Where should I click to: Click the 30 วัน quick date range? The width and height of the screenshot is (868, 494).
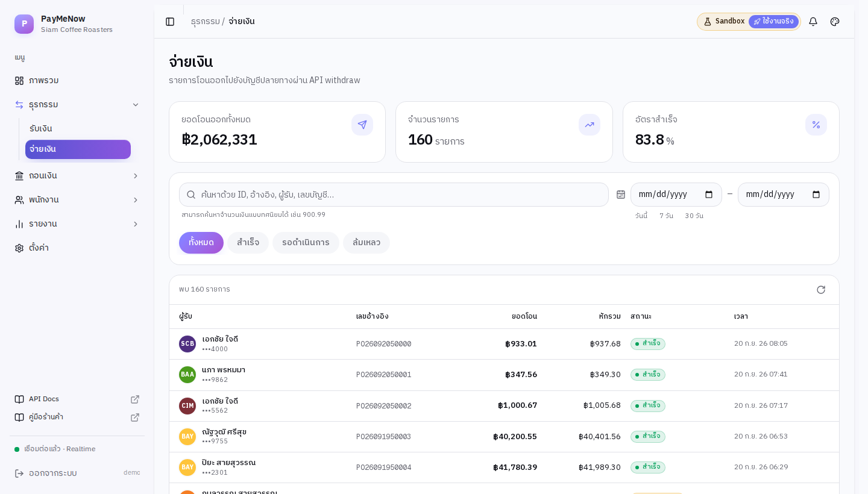(x=694, y=216)
